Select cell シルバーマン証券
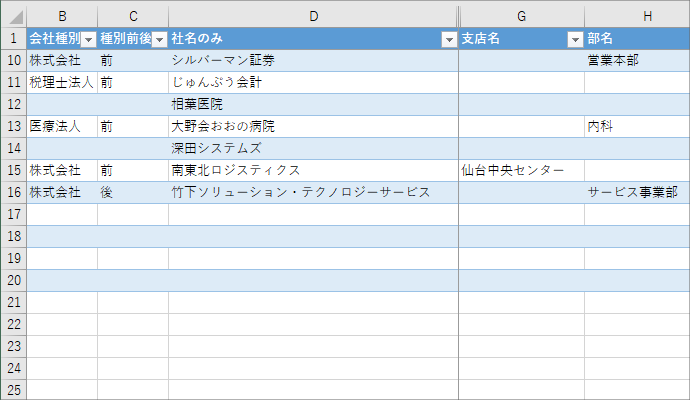Viewport: 690px width, 400px height. pyautogui.click(x=313, y=61)
